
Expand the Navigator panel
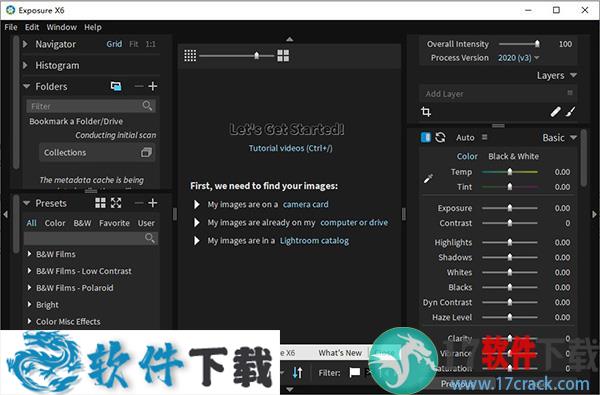tap(25, 44)
